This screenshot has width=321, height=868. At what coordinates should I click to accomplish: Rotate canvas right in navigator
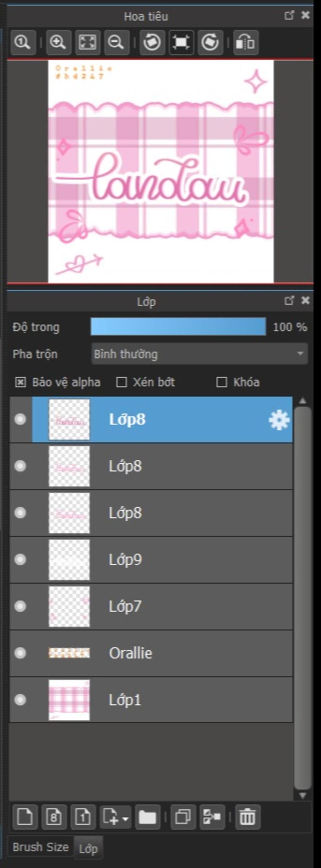(210, 42)
